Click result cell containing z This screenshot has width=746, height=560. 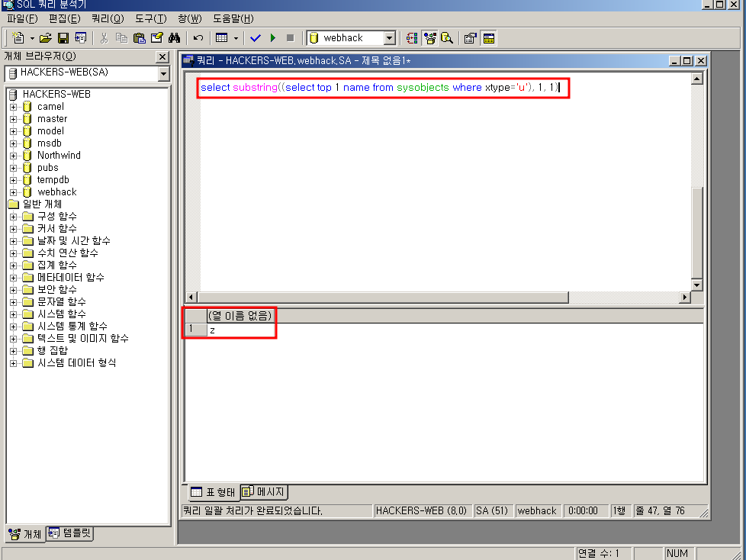241,330
